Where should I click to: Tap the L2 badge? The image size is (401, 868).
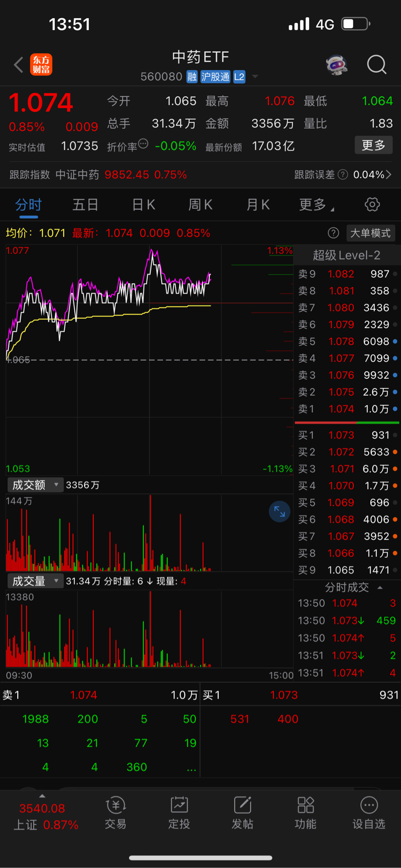coord(239,77)
